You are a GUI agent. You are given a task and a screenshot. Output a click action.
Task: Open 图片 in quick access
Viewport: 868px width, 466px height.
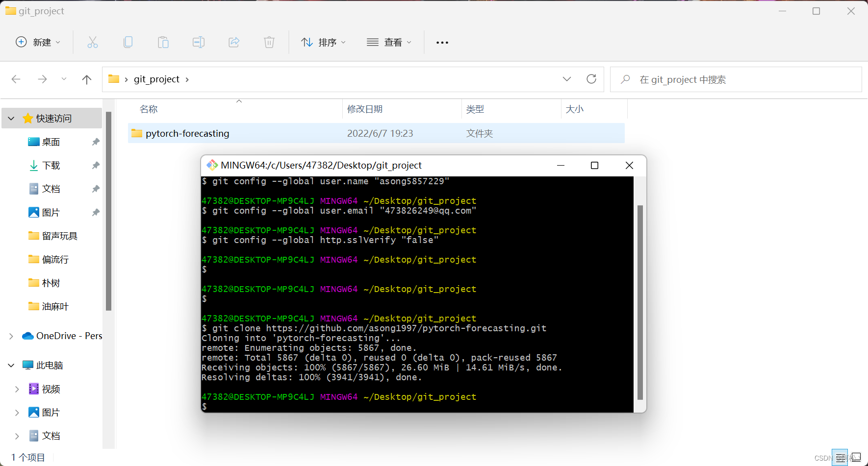coord(51,213)
